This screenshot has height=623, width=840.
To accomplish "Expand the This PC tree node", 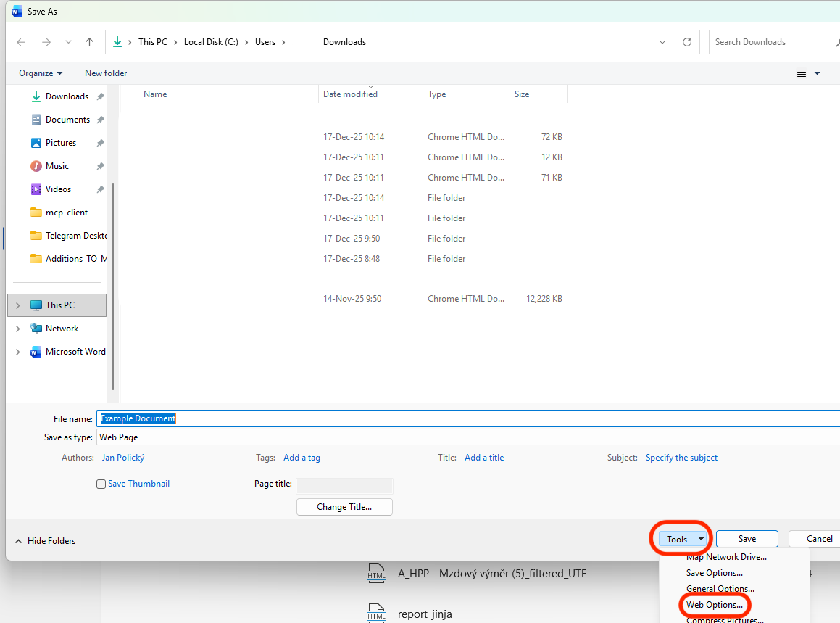I will (18, 305).
